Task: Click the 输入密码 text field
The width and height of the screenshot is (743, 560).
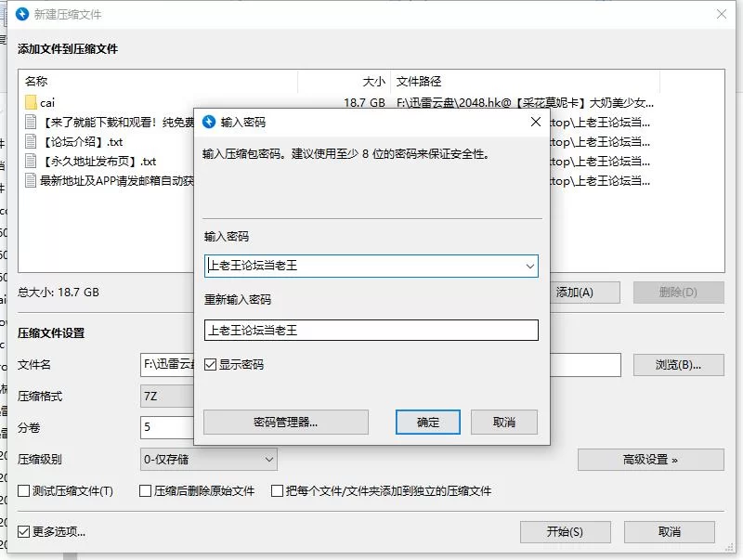Action: (x=371, y=266)
